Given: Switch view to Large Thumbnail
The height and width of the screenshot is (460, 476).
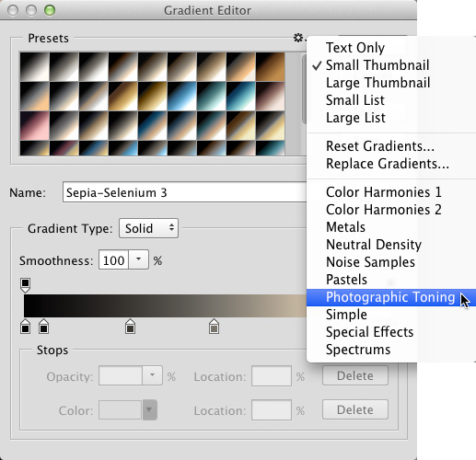Looking at the screenshot, I should click(377, 83).
